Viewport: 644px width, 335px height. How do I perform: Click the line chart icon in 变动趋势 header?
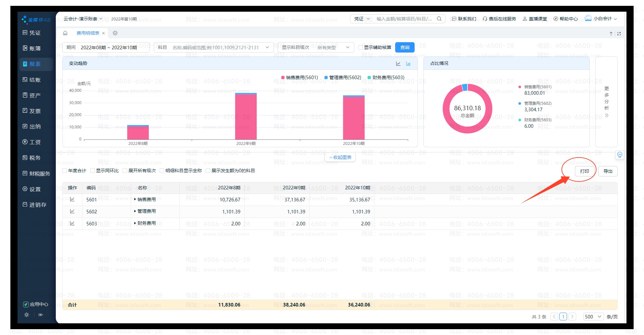tap(398, 64)
